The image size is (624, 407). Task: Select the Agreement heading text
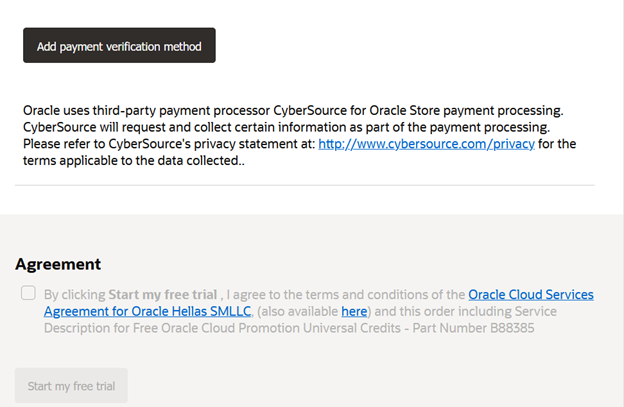point(58,264)
